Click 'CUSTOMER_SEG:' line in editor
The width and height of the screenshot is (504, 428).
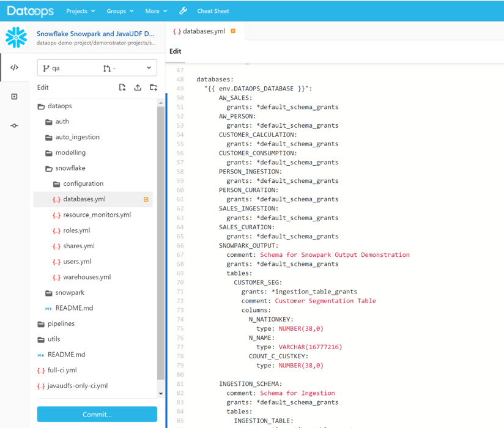coord(258,282)
